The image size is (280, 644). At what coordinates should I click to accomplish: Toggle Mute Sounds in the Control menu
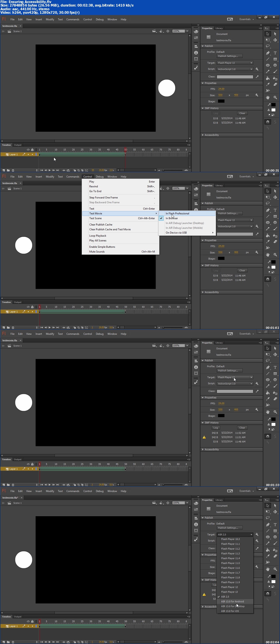click(121, 252)
